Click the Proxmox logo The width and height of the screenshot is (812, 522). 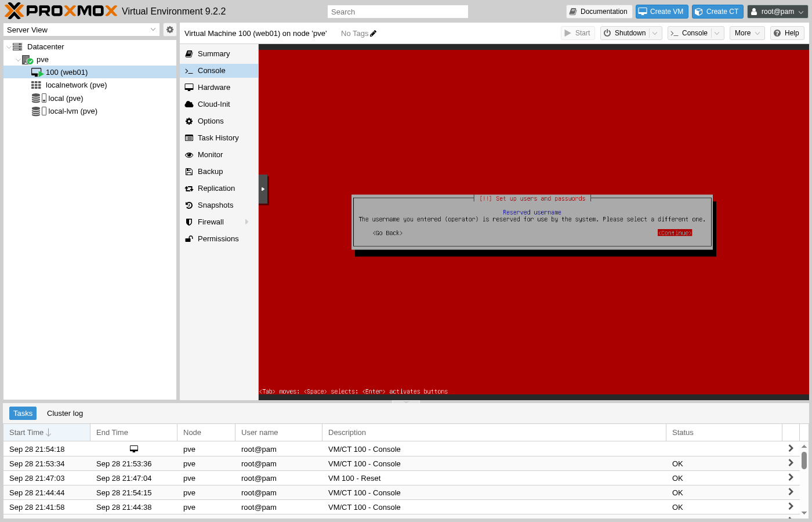61,11
